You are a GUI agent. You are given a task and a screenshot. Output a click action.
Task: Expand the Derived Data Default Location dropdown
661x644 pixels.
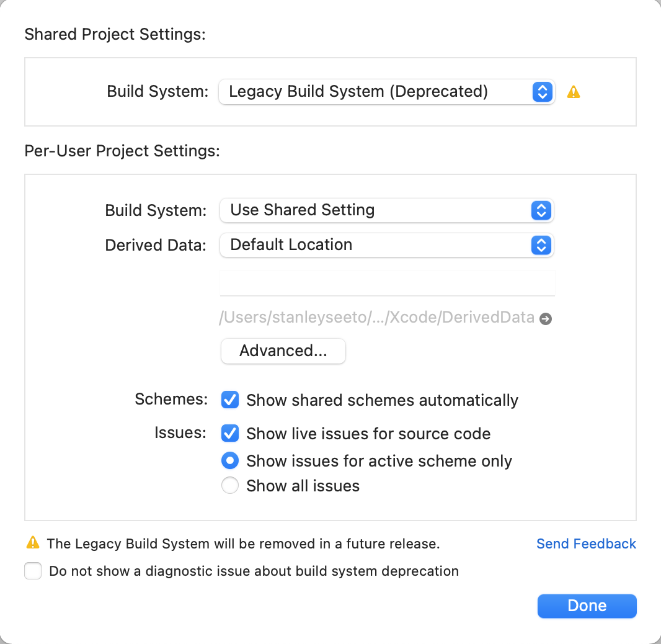coord(386,245)
